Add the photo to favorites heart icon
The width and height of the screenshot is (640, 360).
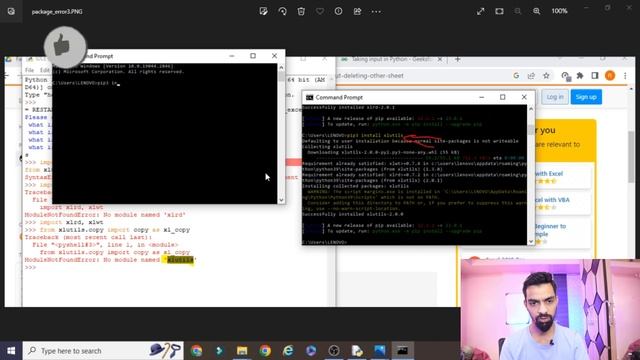pos(320,11)
